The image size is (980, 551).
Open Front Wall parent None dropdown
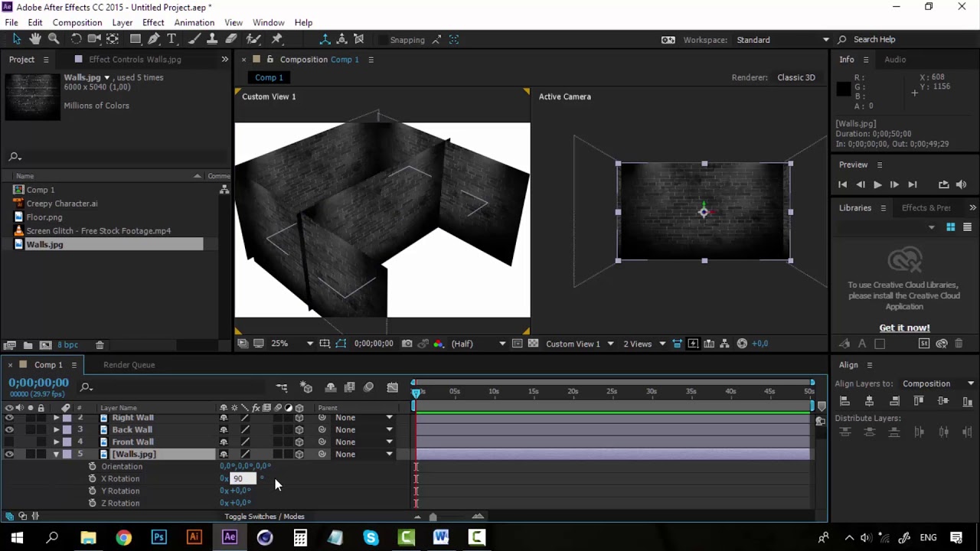click(x=364, y=442)
